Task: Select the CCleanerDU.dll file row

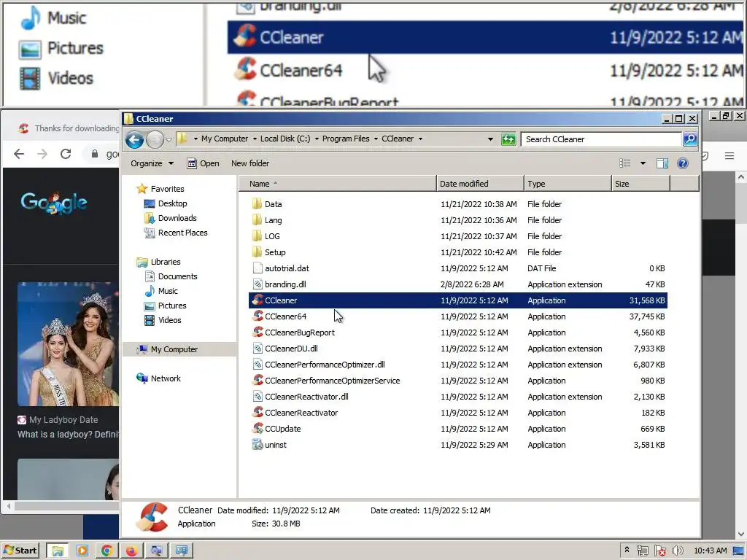Action: (x=458, y=349)
